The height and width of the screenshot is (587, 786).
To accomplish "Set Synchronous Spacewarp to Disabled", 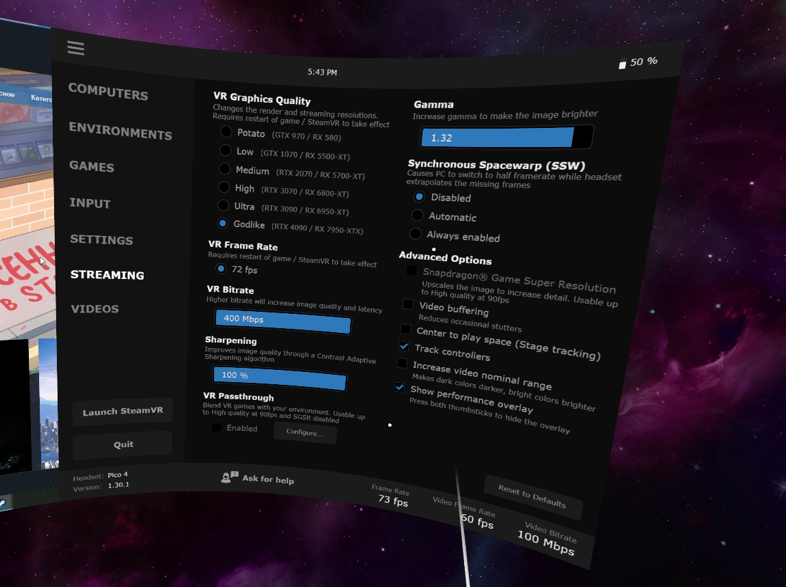I will (x=419, y=197).
